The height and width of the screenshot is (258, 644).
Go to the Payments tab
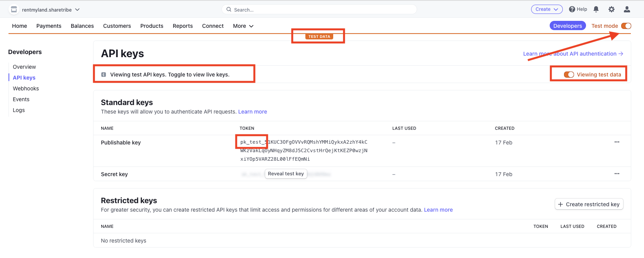tap(49, 26)
